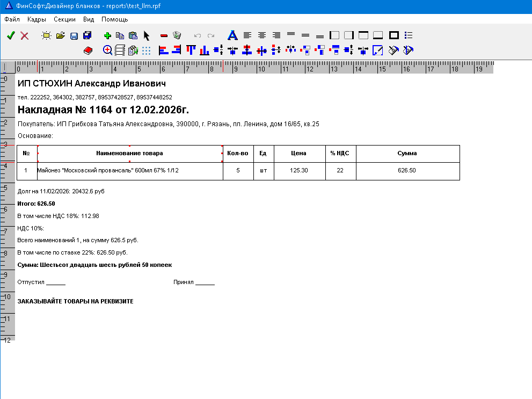The image size is (532, 399).
Task: Open file with the folder icon
Action: 60,35
